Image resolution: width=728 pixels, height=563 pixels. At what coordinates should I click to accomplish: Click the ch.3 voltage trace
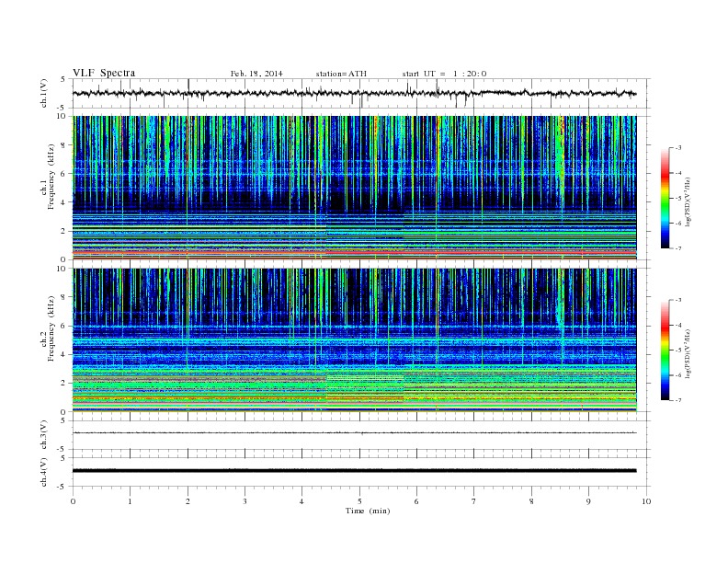[x=354, y=433]
